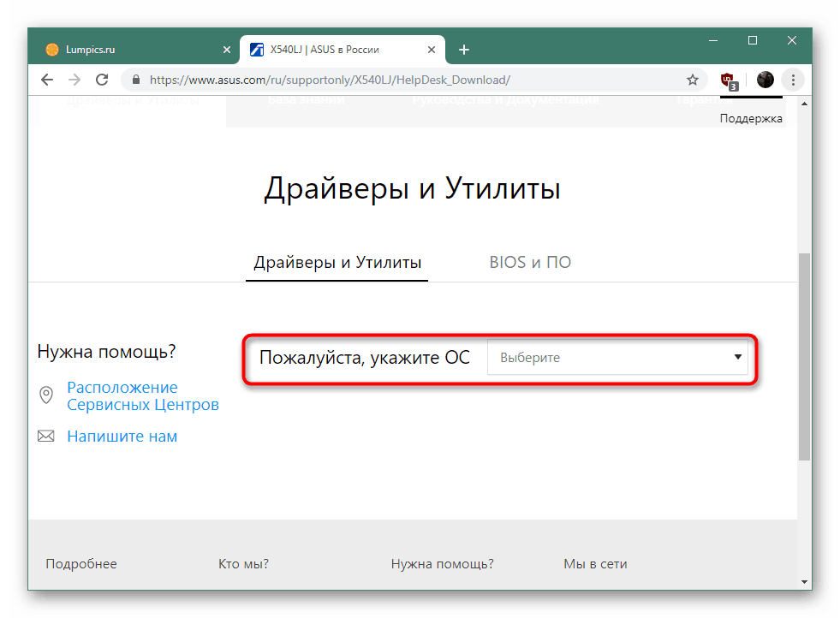Bookmark this page with the star icon

(x=692, y=80)
